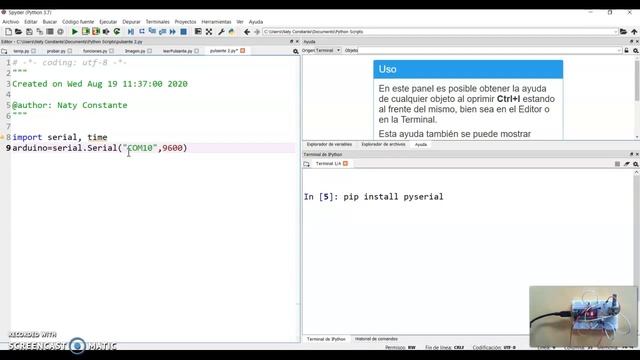Image resolution: width=640 pixels, height=360 pixels.
Task: Continue execution until next breakpoint
Action: pyautogui.click(x=173, y=31)
